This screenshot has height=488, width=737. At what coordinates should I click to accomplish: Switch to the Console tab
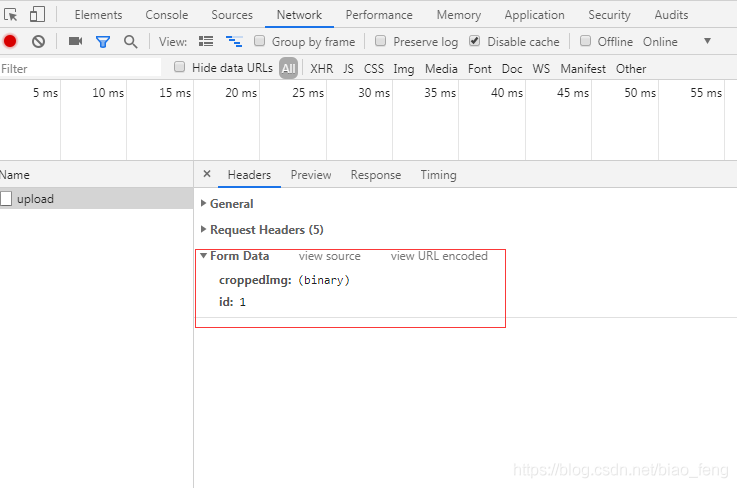[166, 15]
